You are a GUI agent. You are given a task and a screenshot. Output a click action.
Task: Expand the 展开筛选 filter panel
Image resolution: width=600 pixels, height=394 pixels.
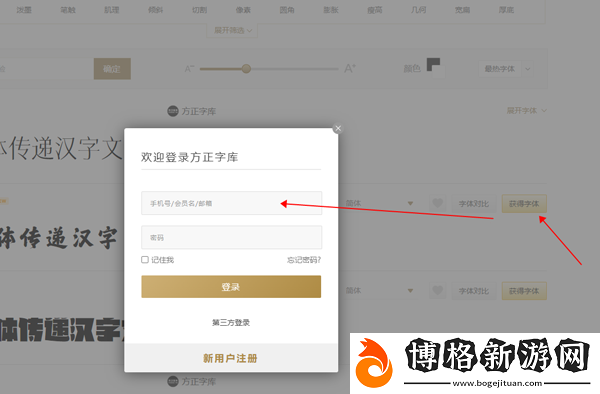pyautogui.click(x=232, y=30)
